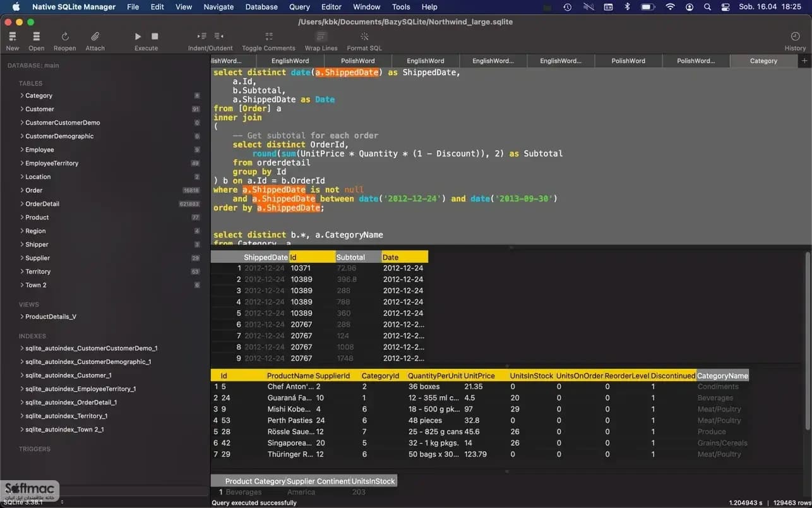
Task: Open the Database menu
Action: point(261,7)
